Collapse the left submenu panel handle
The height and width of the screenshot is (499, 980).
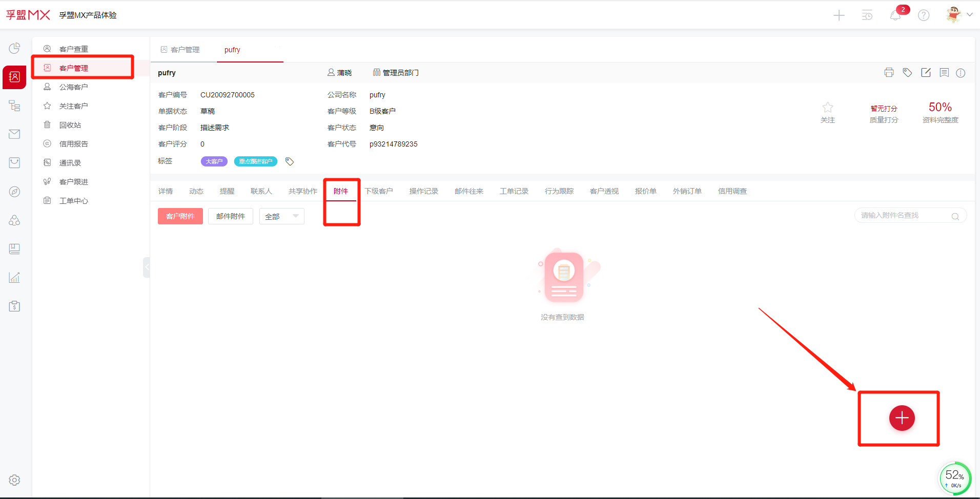[x=147, y=267]
